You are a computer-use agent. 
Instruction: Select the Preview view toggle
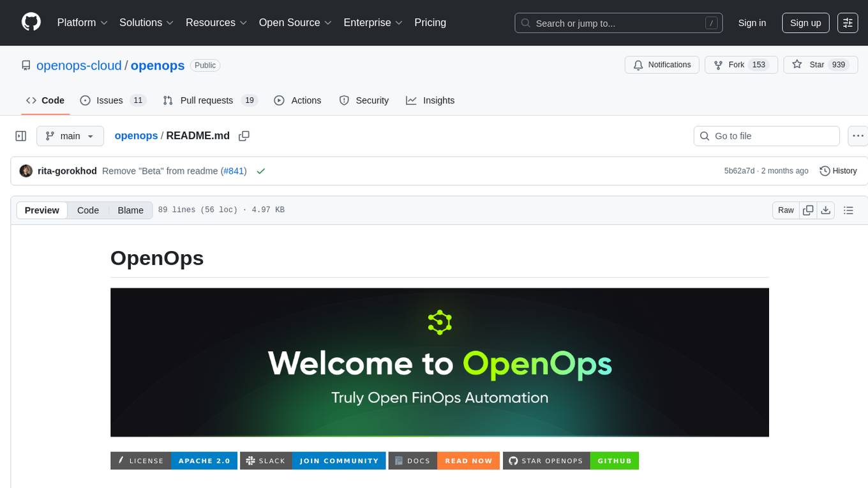[42, 210]
